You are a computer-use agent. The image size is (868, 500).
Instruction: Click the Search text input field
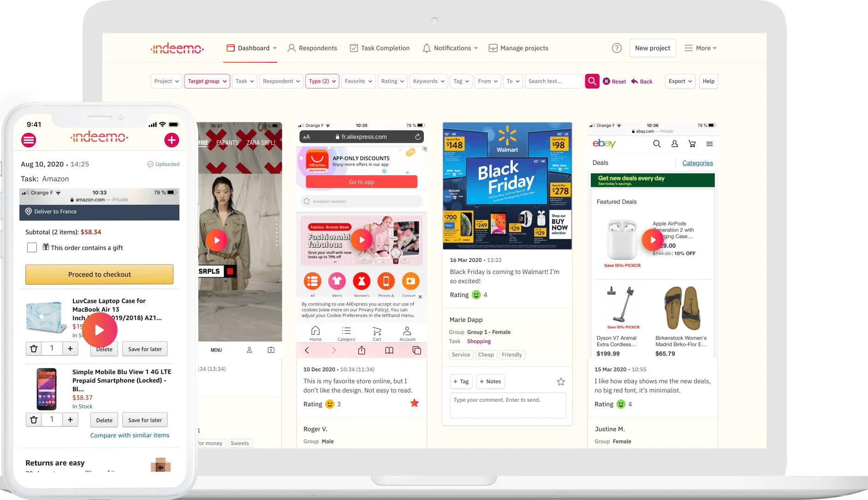(553, 81)
